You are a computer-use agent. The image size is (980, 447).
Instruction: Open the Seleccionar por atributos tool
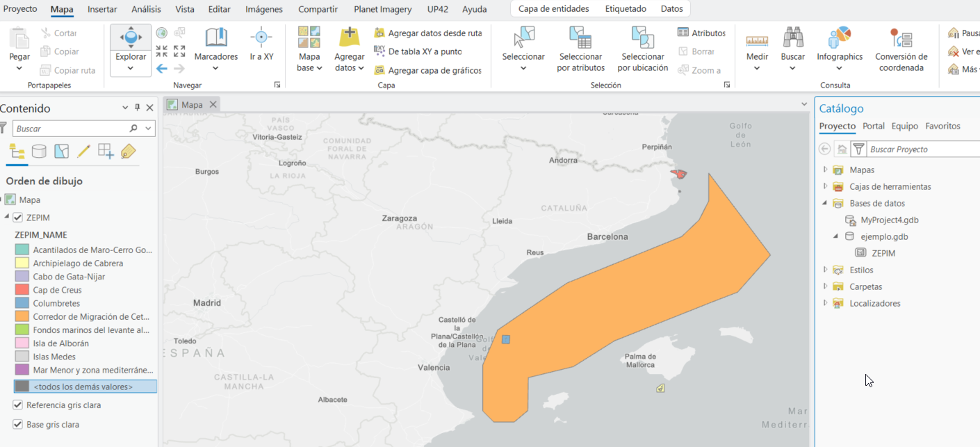click(580, 39)
